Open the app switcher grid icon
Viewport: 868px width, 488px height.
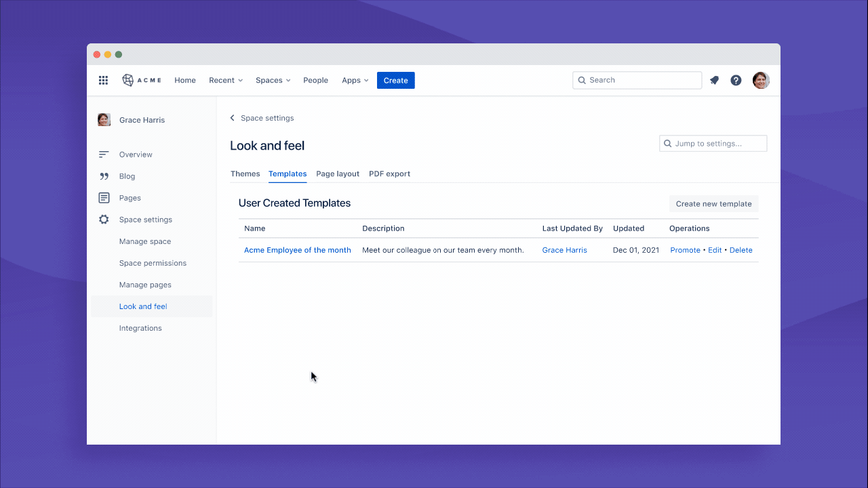103,80
